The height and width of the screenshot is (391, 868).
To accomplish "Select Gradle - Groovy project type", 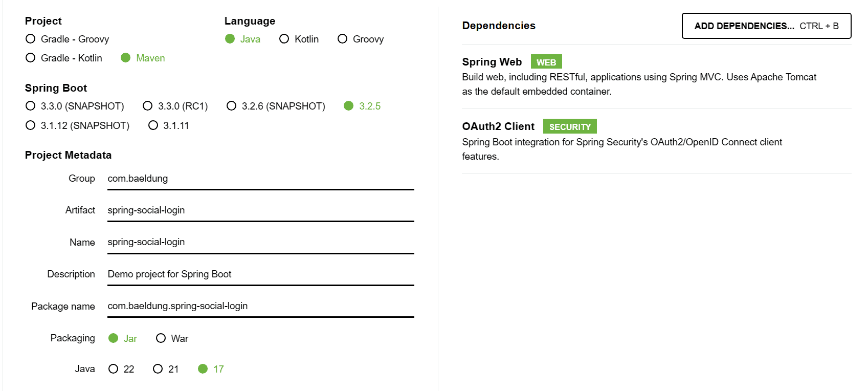I will (x=31, y=39).
